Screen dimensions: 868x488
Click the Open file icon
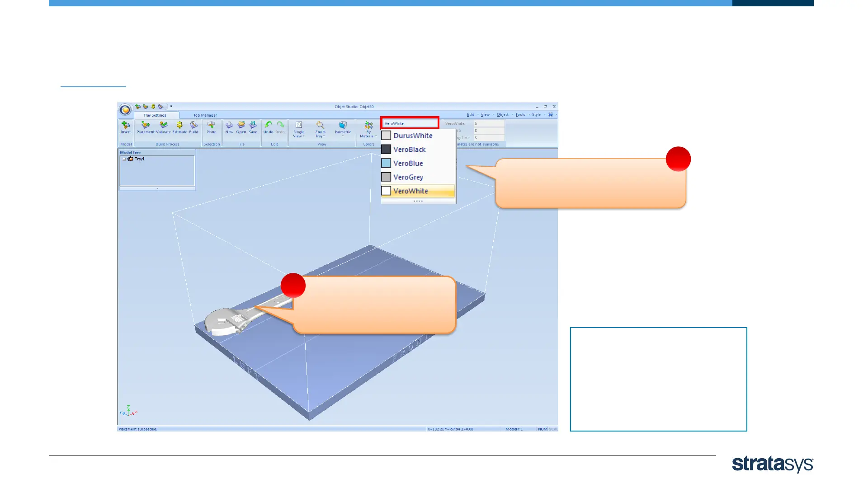coord(241,127)
